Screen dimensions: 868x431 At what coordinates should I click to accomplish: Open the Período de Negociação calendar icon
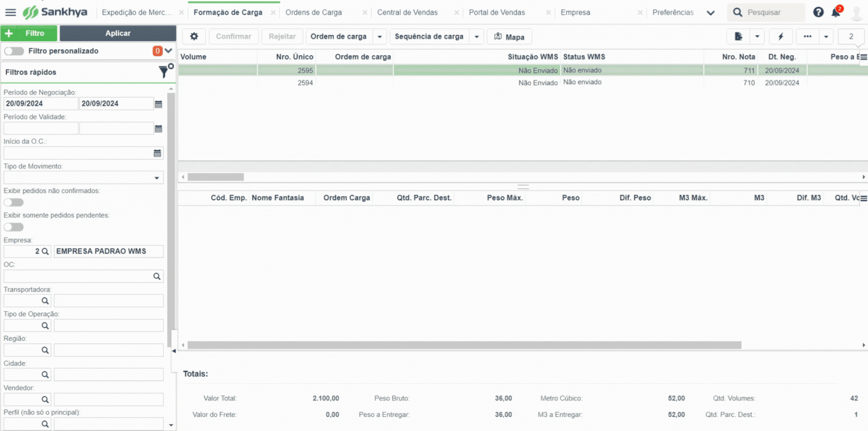[x=158, y=104]
